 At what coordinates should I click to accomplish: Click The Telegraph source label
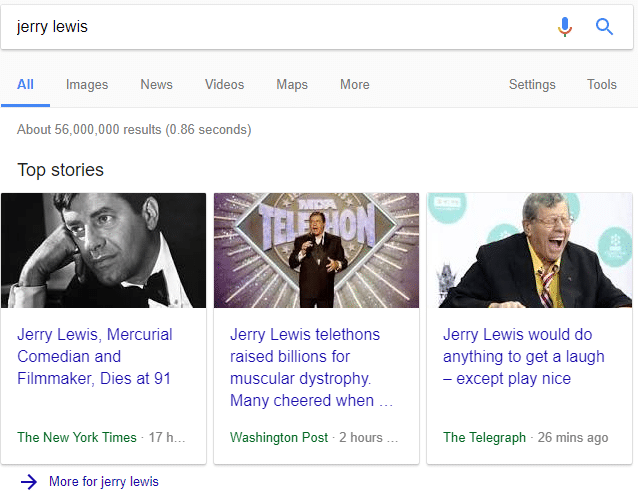pyautogui.click(x=485, y=438)
